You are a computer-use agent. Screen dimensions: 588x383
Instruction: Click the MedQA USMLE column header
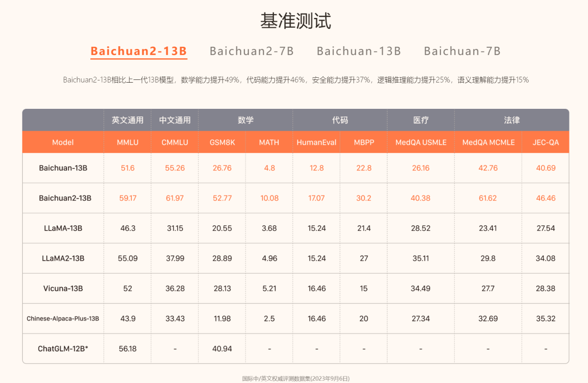point(421,143)
